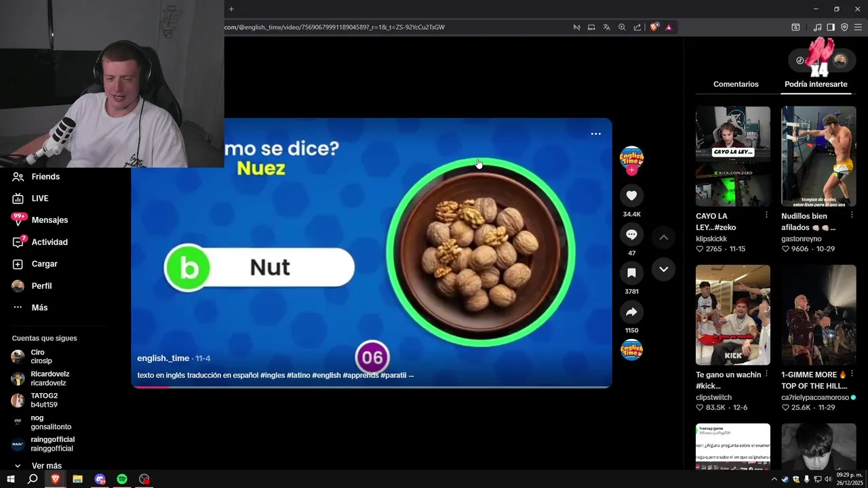Go to next video with down arrow
Viewport: 868px width, 488px height.
click(x=663, y=269)
